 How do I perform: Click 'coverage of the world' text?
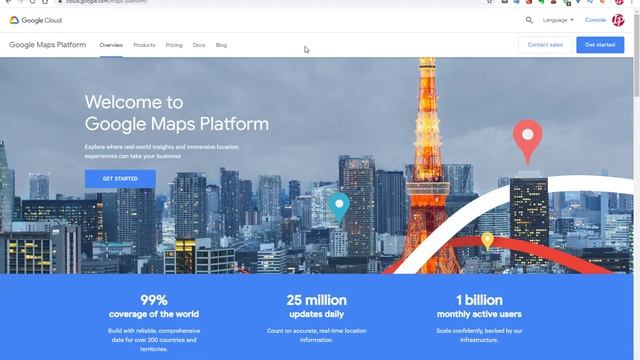pyautogui.click(x=154, y=314)
